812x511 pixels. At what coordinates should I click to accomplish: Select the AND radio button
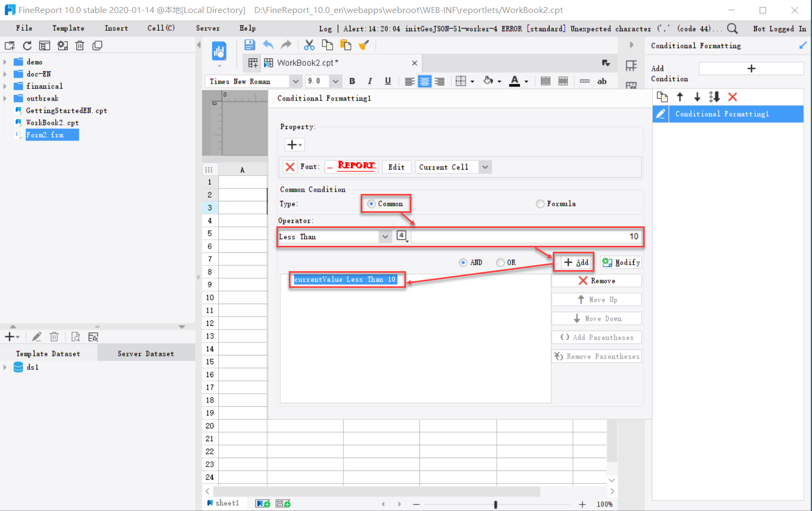tap(463, 263)
